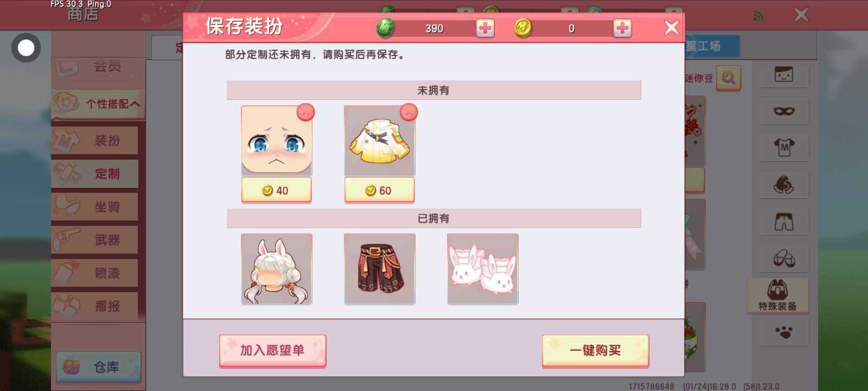868x391 pixels.
Task: Select the white bunny-ear hair thumbnail
Action: 277,269
